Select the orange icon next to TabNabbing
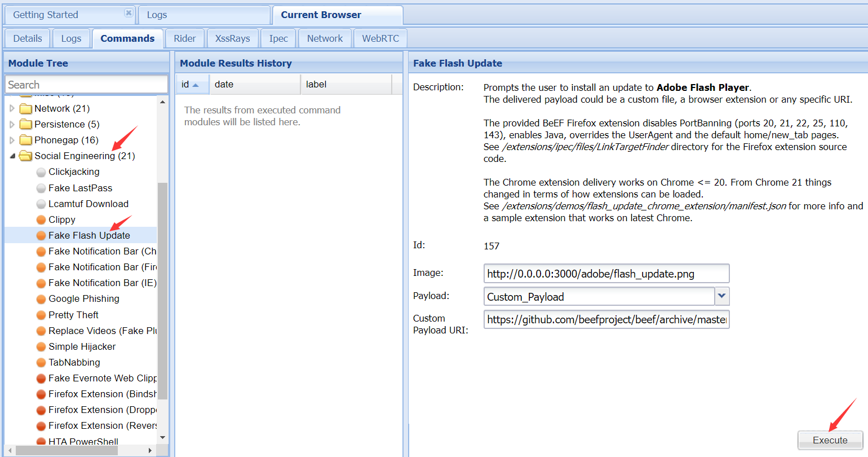868x457 pixels. pyautogui.click(x=41, y=362)
